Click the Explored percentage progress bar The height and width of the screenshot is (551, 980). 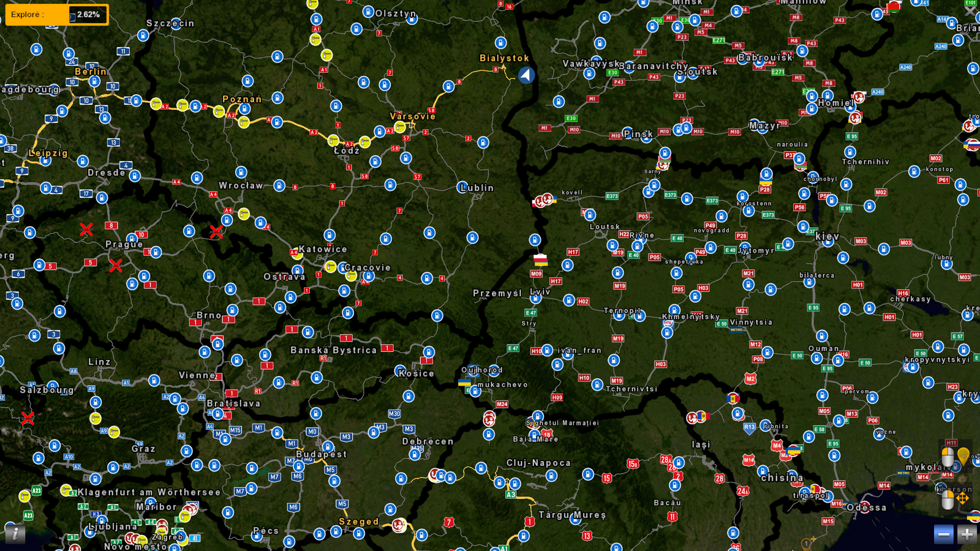pyautogui.click(x=57, y=15)
